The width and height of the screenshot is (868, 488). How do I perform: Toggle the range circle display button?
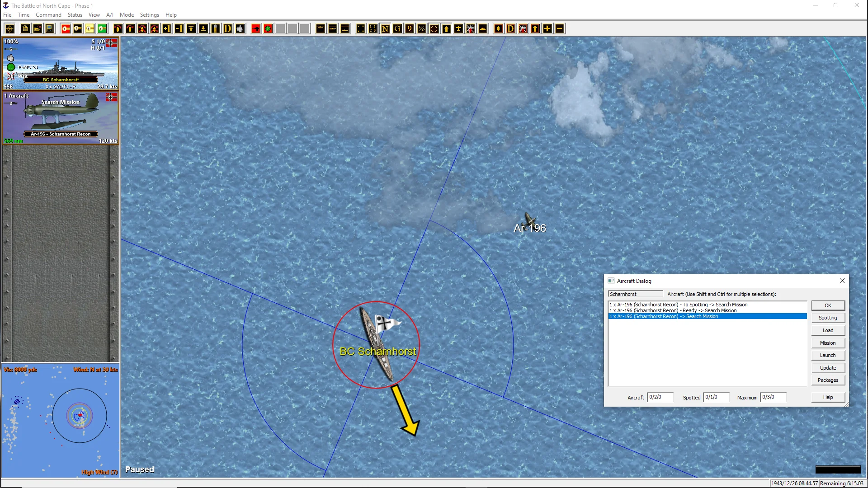[x=434, y=29]
